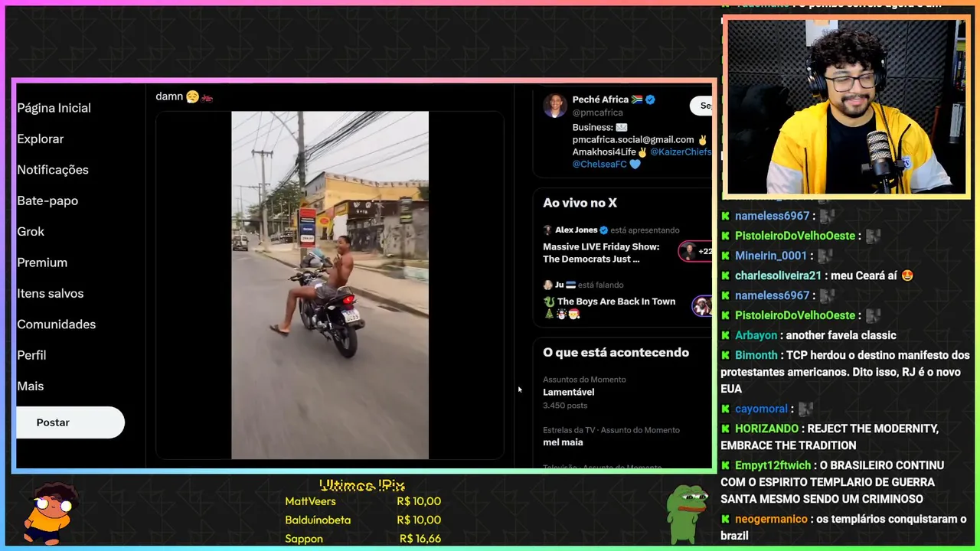This screenshot has width=980, height=551.
Task: Click the Postar button
Action: coord(70,422)
